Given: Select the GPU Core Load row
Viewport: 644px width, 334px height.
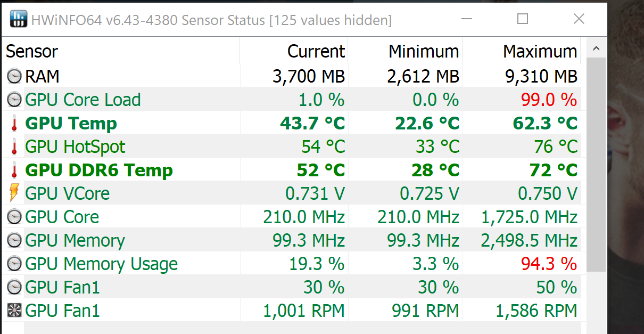Looking at the screenshot, I should (83, 100).
